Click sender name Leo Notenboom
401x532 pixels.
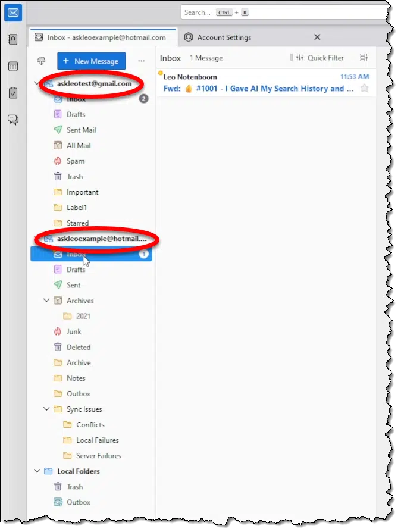190,77
